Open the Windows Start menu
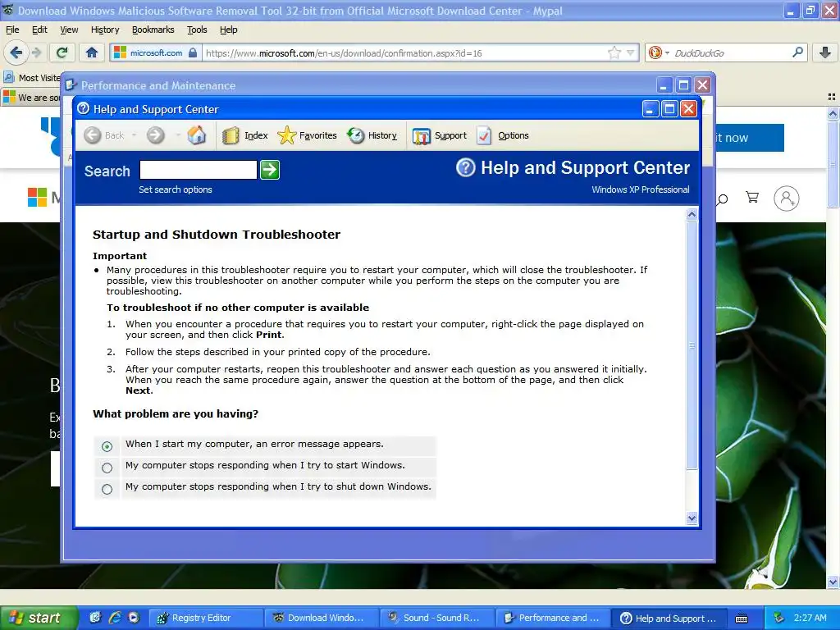Screen dimensions: 840x630 [38, 618]
